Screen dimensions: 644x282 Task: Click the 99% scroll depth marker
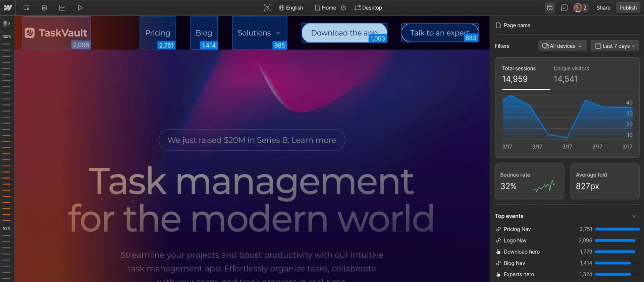[7, 228]
